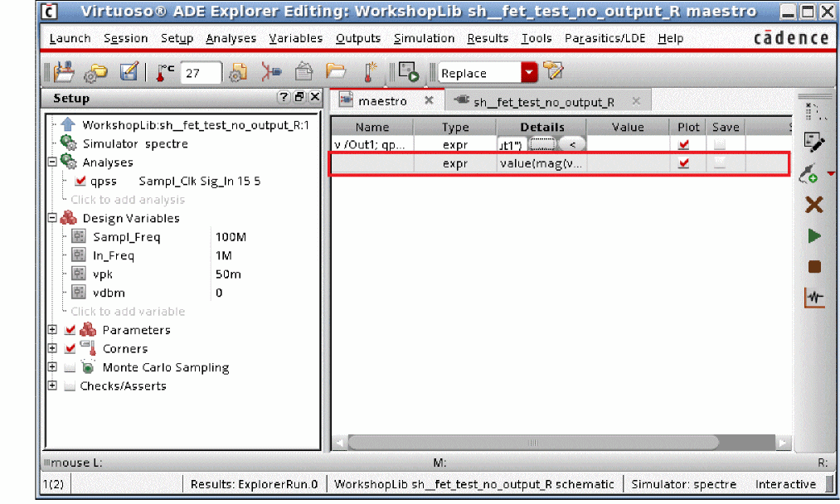The image size is (840, 504).
Task: Click the document-with-gear icon right of temperature field
Action: coord(238,72)
